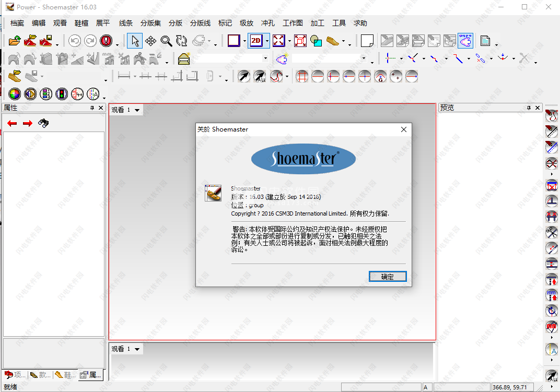The image size is (560, 392).
Task: Click the snap ALL arrow icon
Action: (260, 76)
